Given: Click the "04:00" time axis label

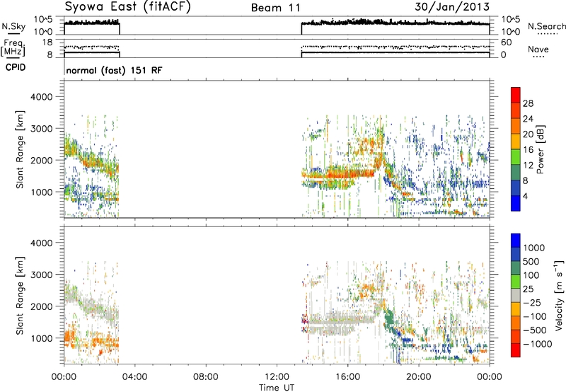Looking at the screenshot, I should pos(134,377).
